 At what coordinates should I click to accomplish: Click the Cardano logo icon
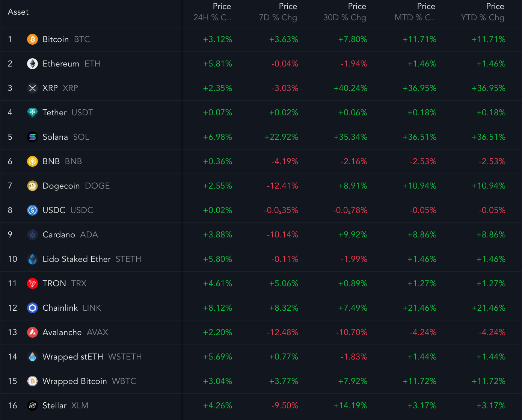[x=33, y=235]
